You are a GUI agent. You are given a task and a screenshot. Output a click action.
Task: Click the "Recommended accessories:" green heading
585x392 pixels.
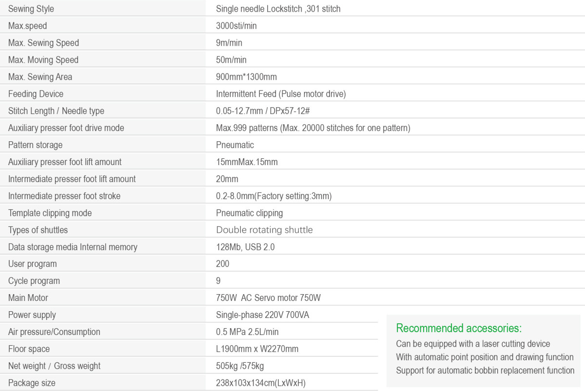[x=459, y=328]
